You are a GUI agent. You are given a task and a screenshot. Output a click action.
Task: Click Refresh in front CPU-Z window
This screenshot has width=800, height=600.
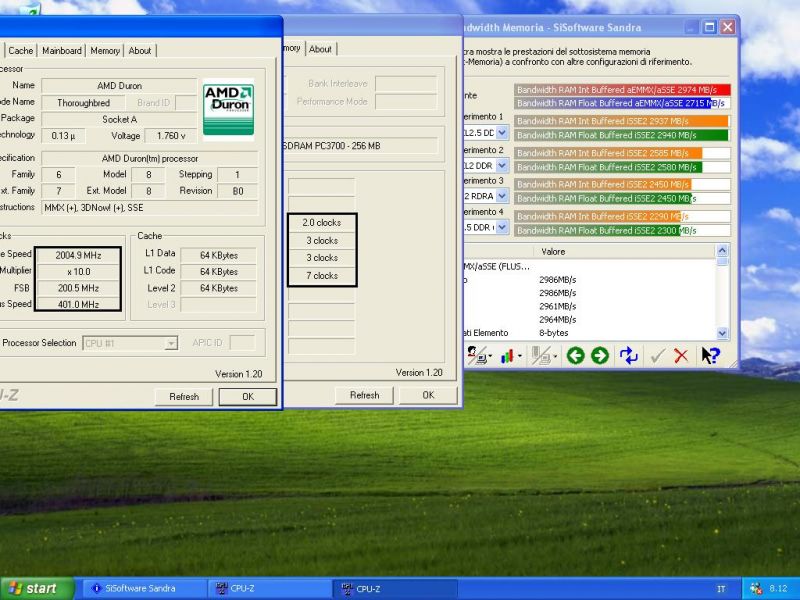[184, 396]
